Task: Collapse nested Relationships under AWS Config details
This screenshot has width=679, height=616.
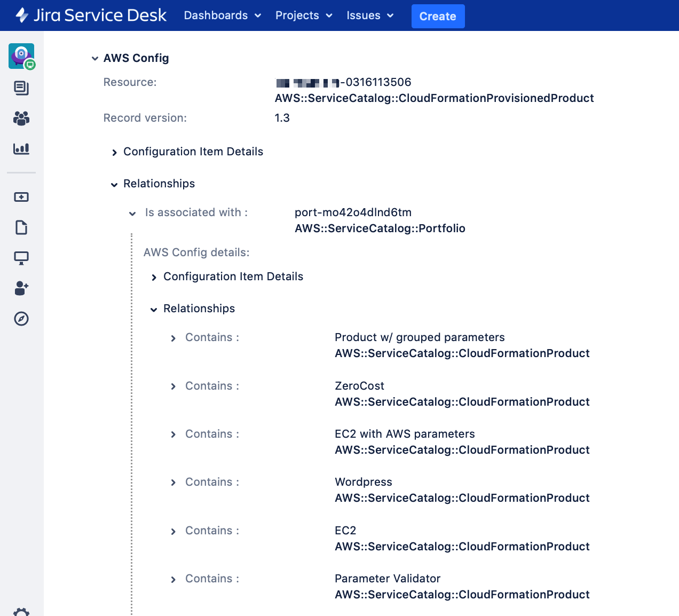Action: [x=154, y=309]
